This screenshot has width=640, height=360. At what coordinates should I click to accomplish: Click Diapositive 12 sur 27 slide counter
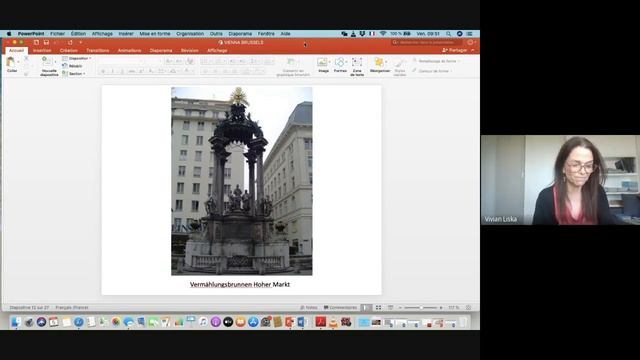(29, 308)
